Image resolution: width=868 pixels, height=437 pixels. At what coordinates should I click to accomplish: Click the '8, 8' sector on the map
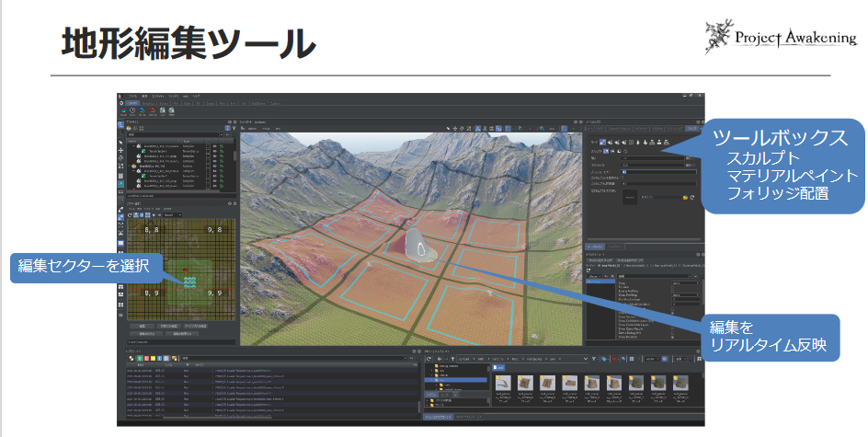(x=152, y=229)
